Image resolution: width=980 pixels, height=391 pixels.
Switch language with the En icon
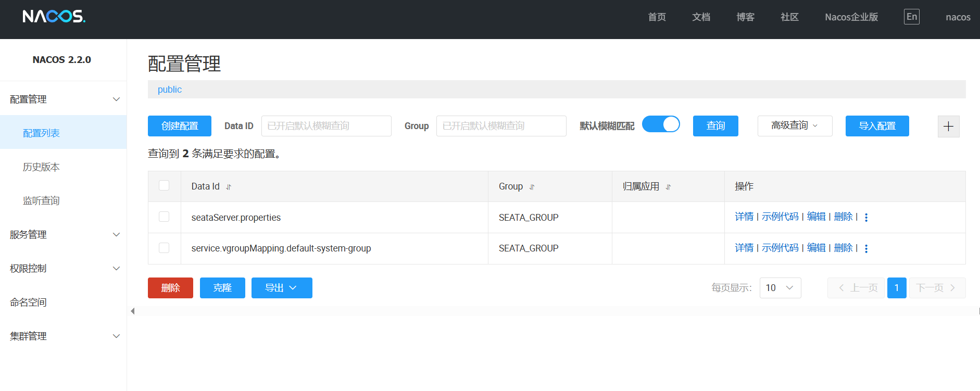[x=911, y=17]
